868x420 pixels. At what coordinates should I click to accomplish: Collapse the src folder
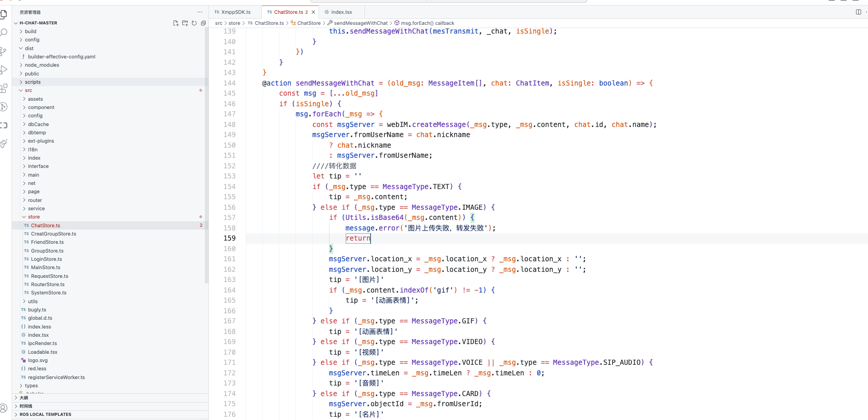110,90
